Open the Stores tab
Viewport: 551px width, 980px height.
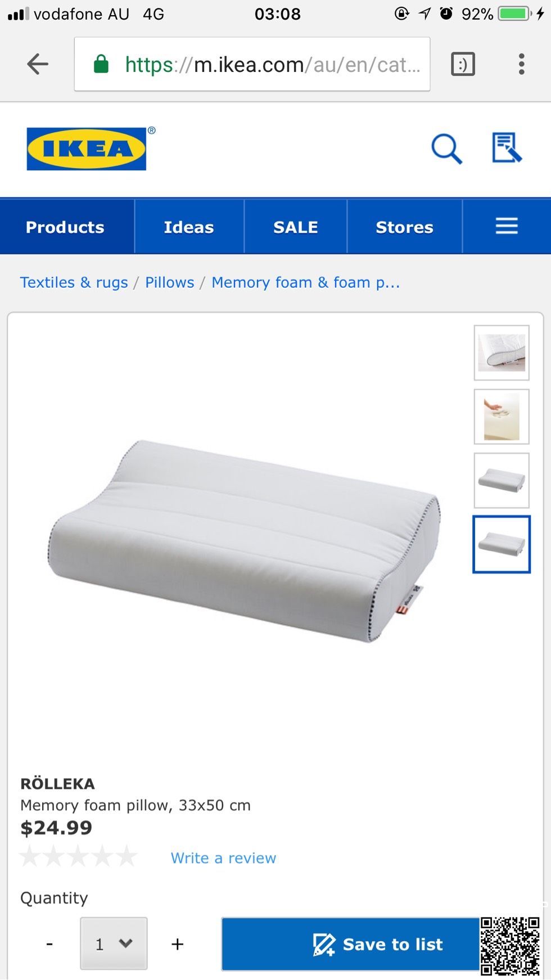coord(405,227)
